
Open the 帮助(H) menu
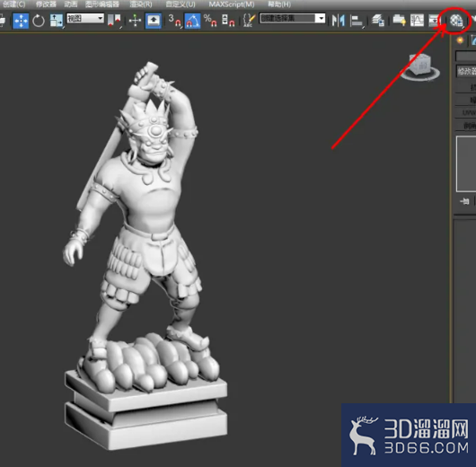[279, 4]
